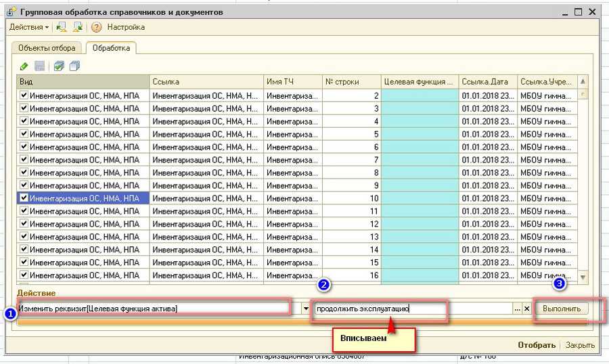Click the Целевая функция column header
The height and width of the screenshot is (364, 609).
click(x=420, y=82)
